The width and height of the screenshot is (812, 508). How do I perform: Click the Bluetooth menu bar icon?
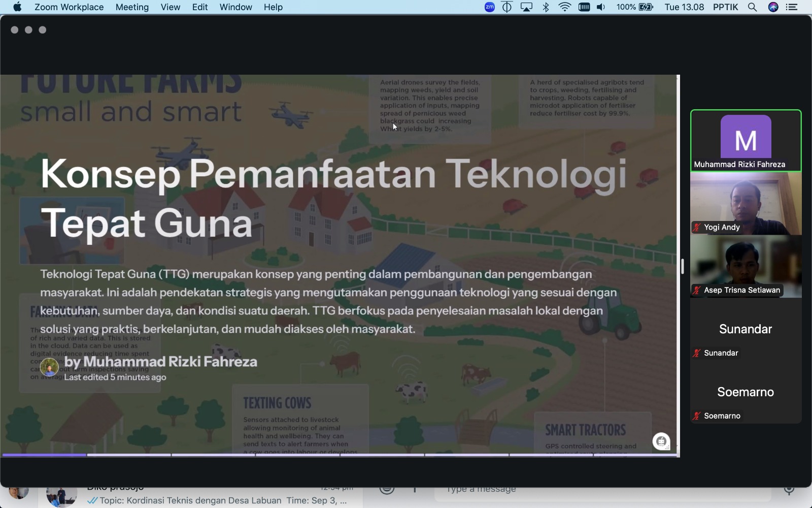coord(546,7)
